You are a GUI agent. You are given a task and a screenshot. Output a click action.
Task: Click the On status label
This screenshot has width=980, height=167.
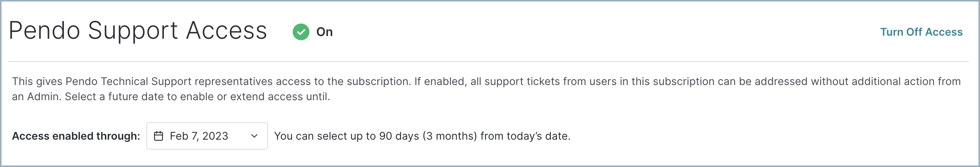(x=325, y=32)
